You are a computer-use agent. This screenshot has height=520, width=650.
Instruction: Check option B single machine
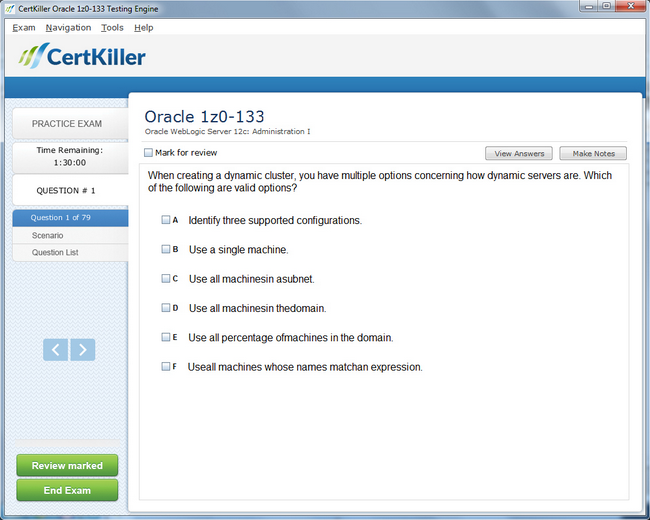(165, 249)
